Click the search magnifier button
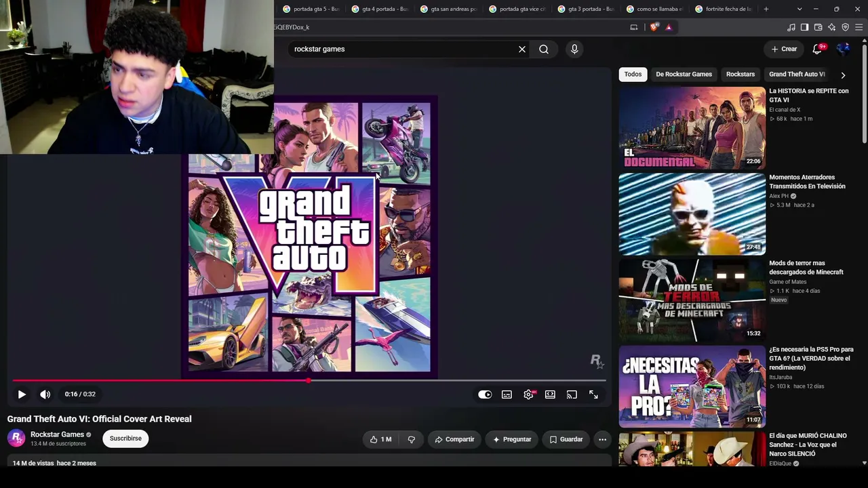Viewport: 868px width, 488px height. [x=544, y=49]
